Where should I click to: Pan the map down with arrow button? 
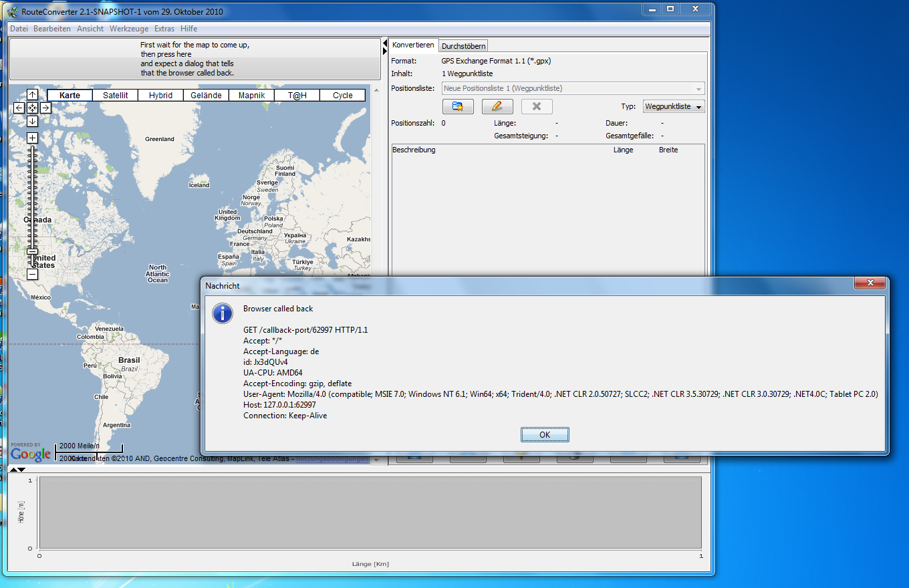[32, 121]
